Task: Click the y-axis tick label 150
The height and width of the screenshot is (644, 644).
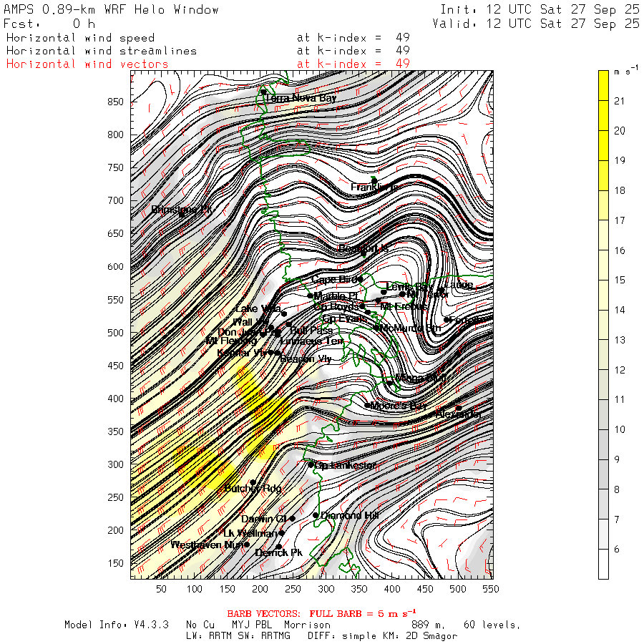Action: (115, 563)
